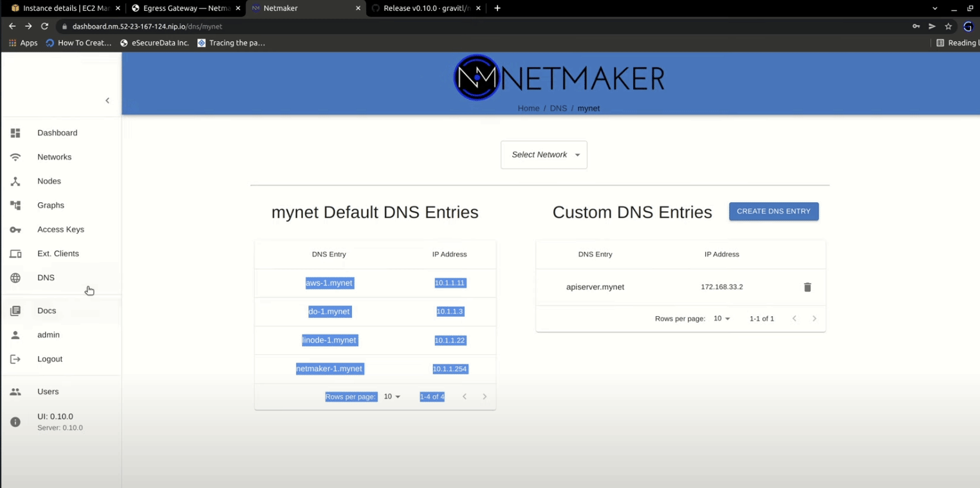Click the do-1.mynet DNS entry

[x=329, y=312]
